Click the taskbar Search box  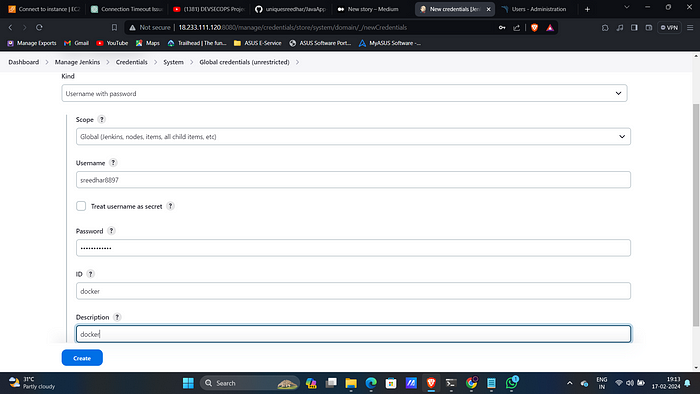(x=250, y=383)
